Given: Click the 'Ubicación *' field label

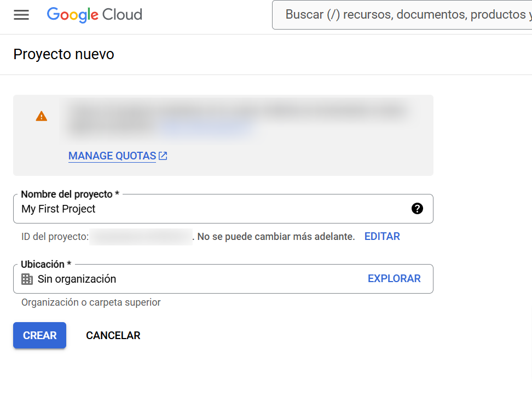Looking at the screenshot, I should (46, 265).
